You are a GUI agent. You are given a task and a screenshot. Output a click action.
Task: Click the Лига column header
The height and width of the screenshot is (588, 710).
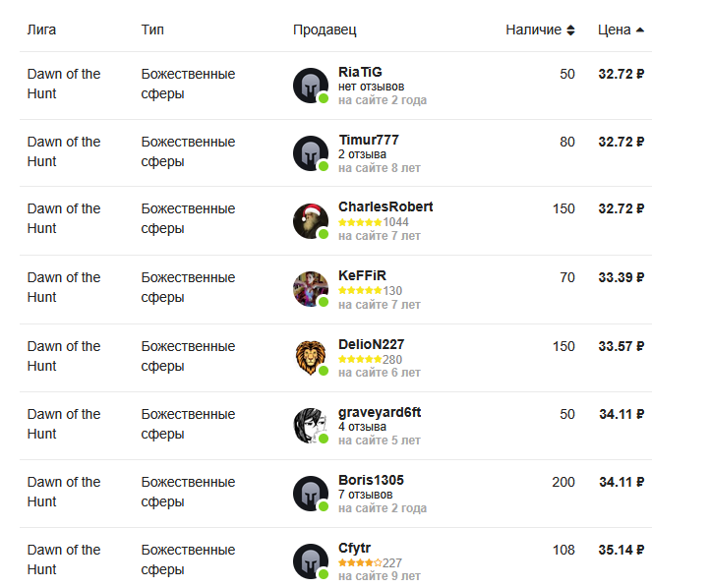pyautogui.click(x=41, y=29)
